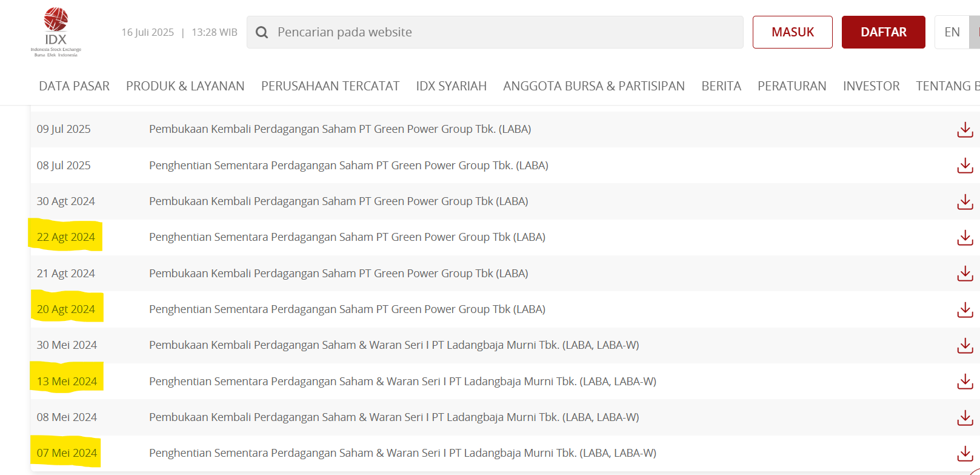Open 08 Mei 2024 Ladangbaja Murni Pembukaan announcement
Viewport: 980px width, 475px height.
394,417
